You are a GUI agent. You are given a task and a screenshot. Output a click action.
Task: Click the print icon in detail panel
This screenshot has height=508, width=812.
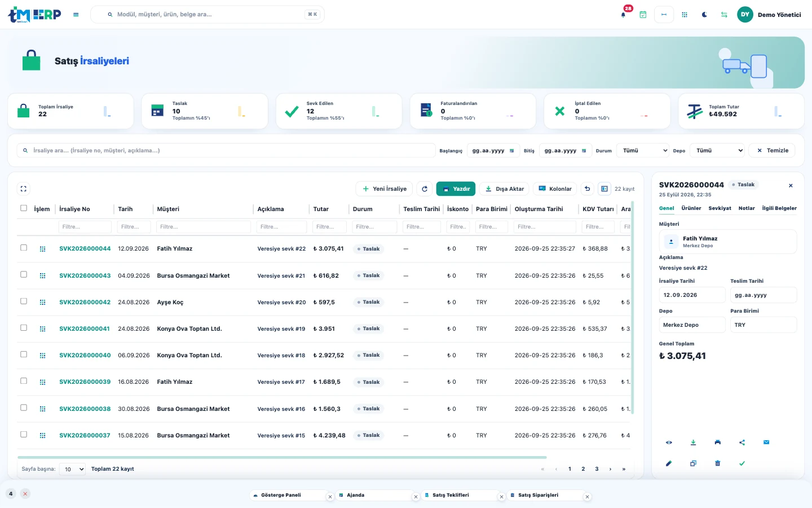point(717,443)
